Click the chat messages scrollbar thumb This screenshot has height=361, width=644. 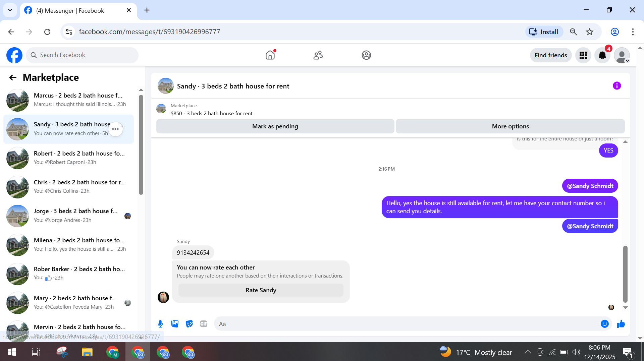pyautogui.click(x=625, y=274)
